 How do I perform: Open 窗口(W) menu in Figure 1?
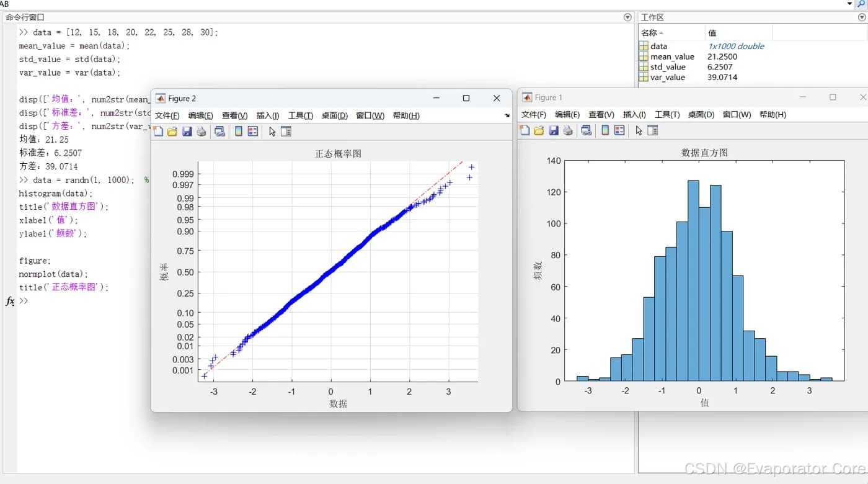[x=737, y=115]
